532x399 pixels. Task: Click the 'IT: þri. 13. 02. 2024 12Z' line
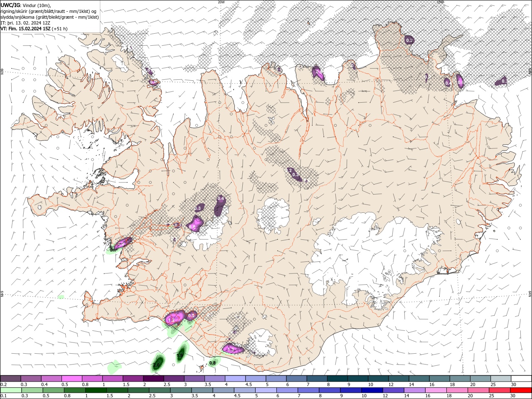pyautogui.click(x=26, y=23)
